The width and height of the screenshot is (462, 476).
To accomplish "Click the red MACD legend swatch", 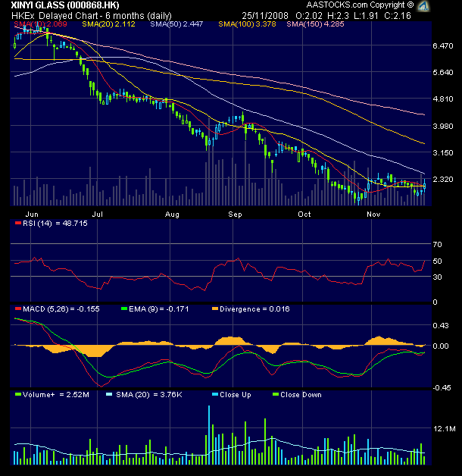I will pyautogui.click(x=18, y=308).
